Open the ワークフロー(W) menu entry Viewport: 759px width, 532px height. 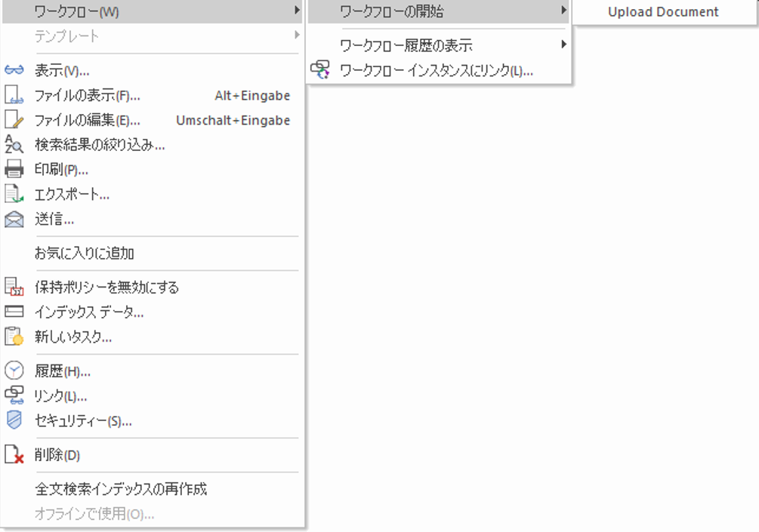[153, 11]
